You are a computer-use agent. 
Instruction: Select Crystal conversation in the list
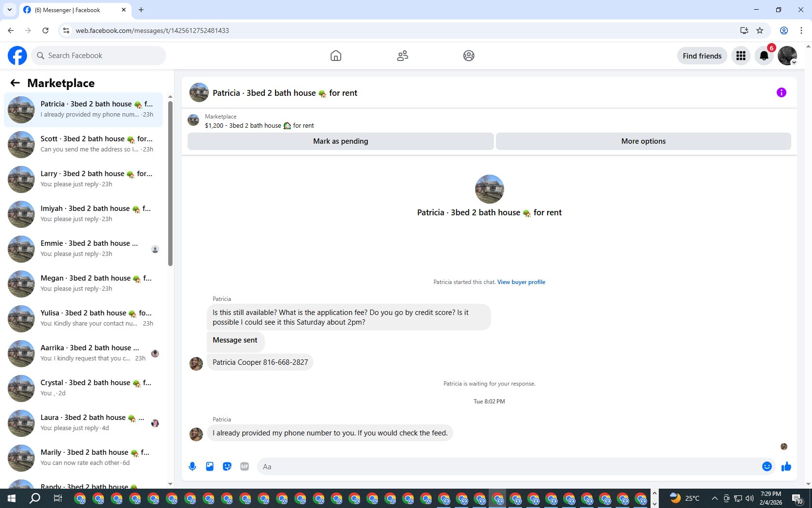click(84, 388)
